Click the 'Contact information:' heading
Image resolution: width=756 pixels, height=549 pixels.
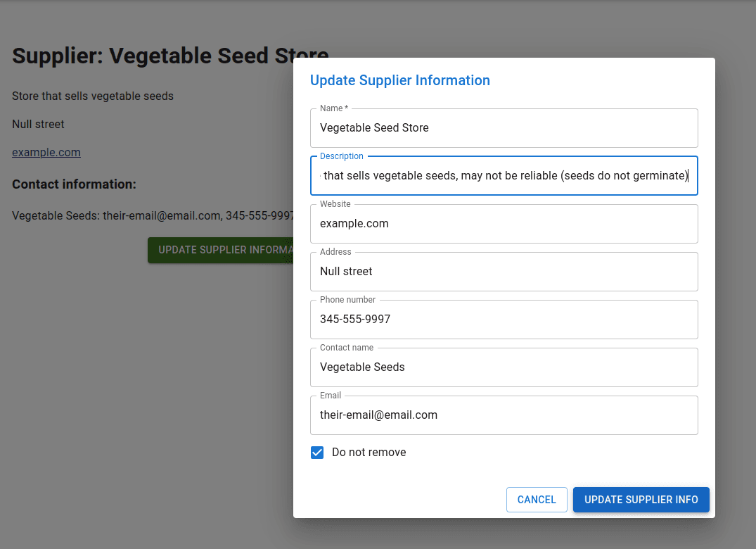click(x=75, y=184)
